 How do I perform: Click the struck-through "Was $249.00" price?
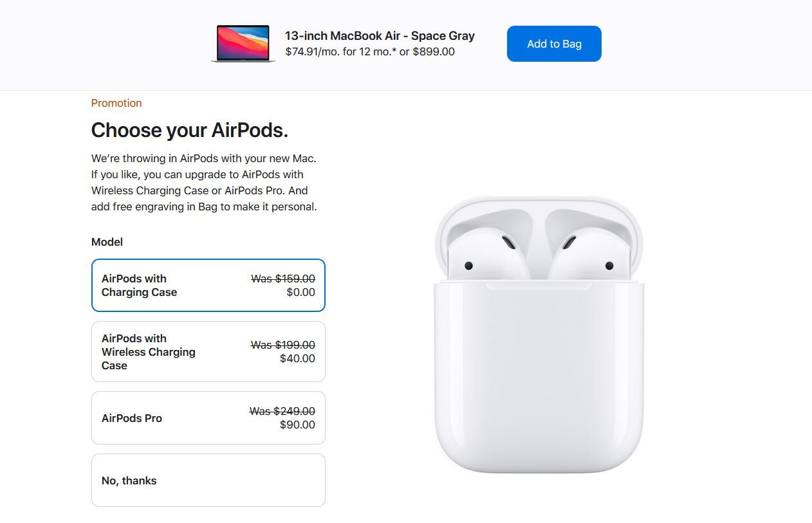pyautogui.click(x=282, y=411)
